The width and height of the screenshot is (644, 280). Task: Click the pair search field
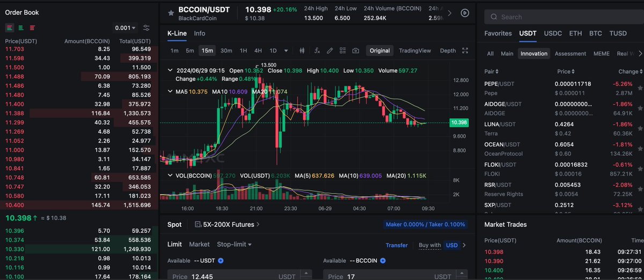(564, 17)
